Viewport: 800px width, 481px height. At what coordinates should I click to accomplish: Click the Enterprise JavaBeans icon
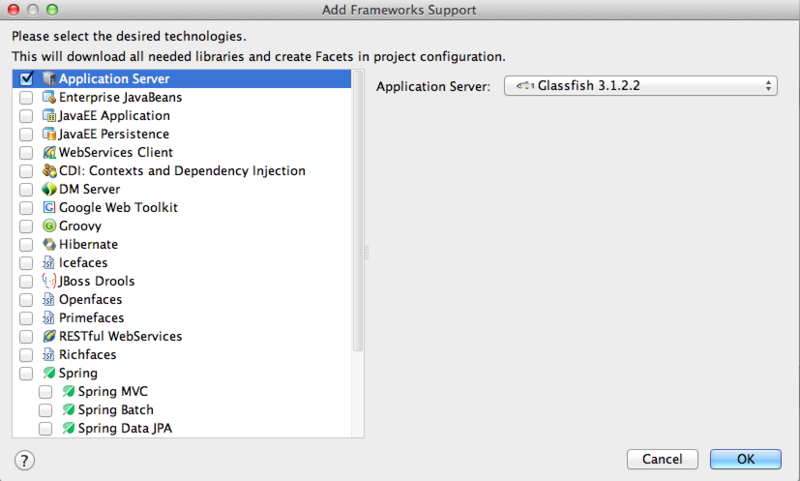click(49, 97)
